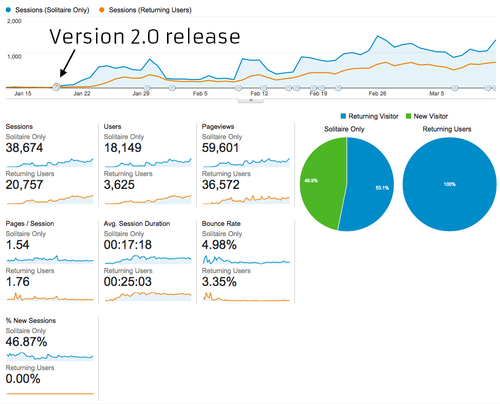The width and height of the screenshot is (500, 404).
Task: Click the 100% Returning Users pie chart
Action: click(449, 184)
